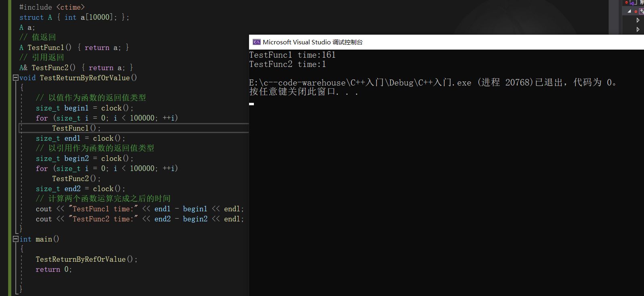Click the 'struct A { int a[10000]; };' line
The height and width of the screenshot is (296, 644).
click(74, 17)
